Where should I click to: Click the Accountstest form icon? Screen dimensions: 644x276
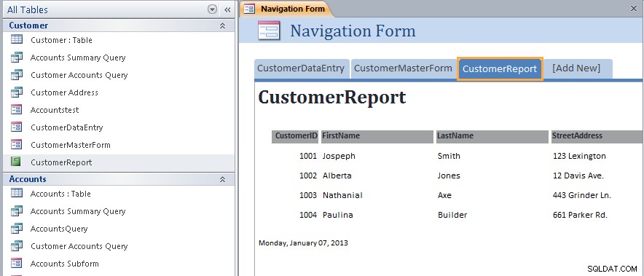click(x=17, y=110)
